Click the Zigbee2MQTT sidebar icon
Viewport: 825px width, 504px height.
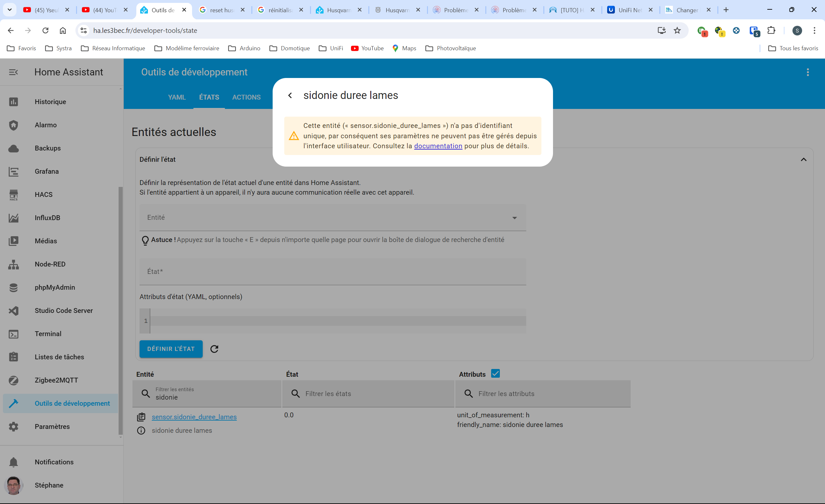point(14,380)
